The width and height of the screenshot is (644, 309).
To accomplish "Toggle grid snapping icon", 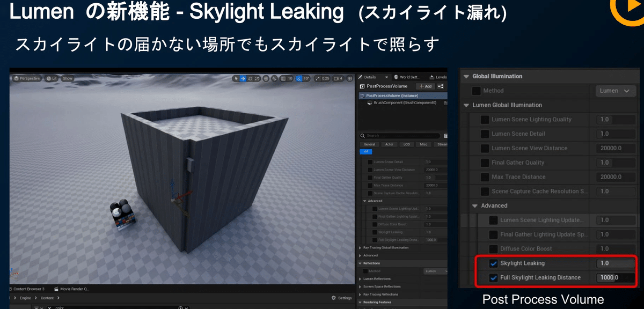I will tap(283, 78).
